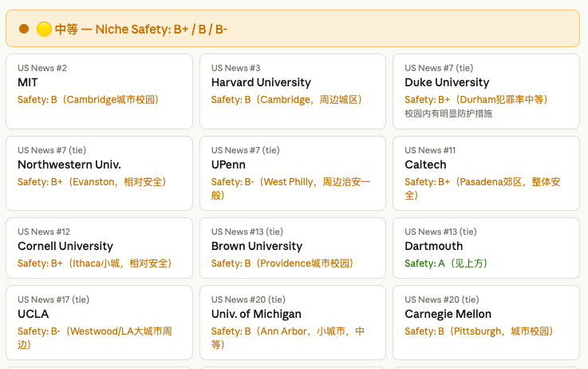Click UPenn's 'Safety: B-（West Philly' text
The height and width of the screenshot is (369, 588).
click(x=262, y=181)
